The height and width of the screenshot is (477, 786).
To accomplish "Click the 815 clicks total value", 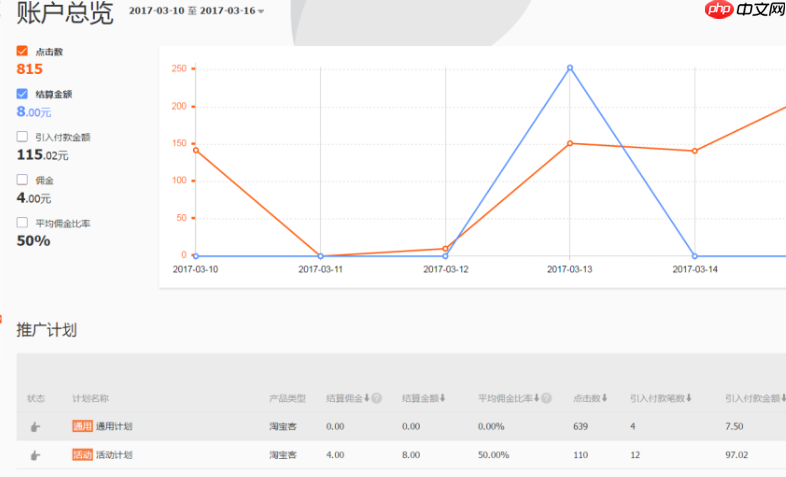I will point(30,69).
